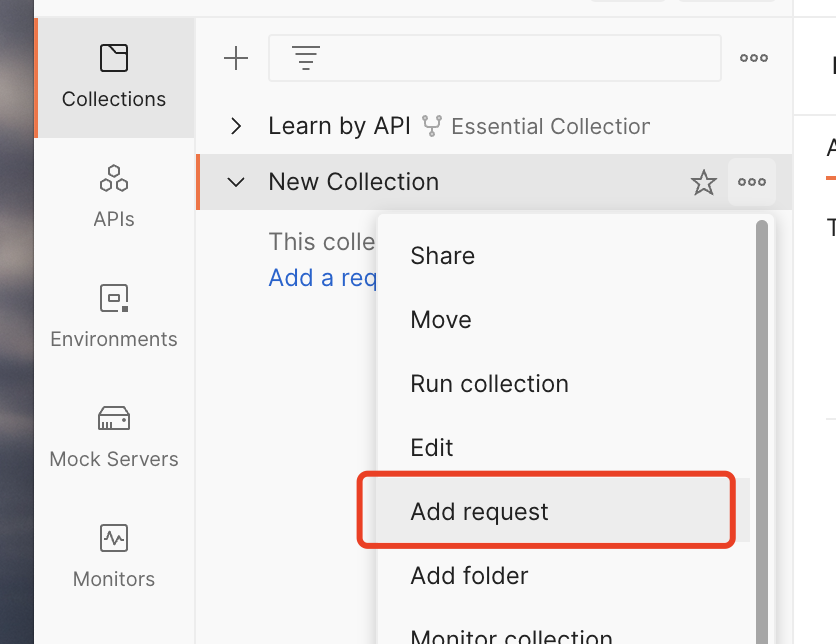The width and height of the screenshot is (836, 644).
Task: Click the plus icon to create collection
Action: 235,58
